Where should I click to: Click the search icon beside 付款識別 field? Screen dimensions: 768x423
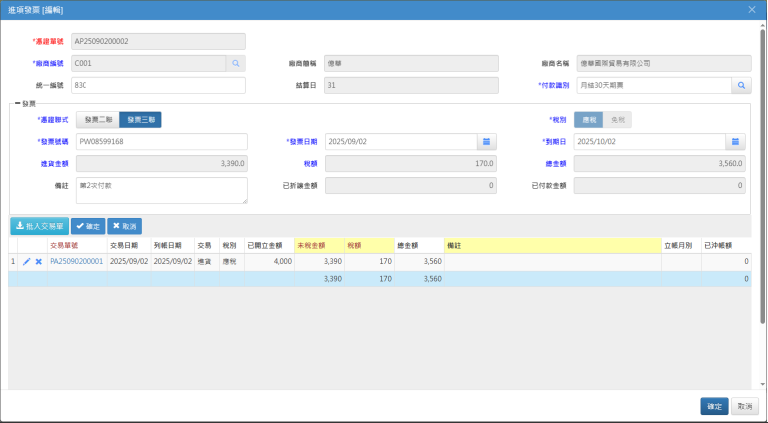[x=741, y=86]
